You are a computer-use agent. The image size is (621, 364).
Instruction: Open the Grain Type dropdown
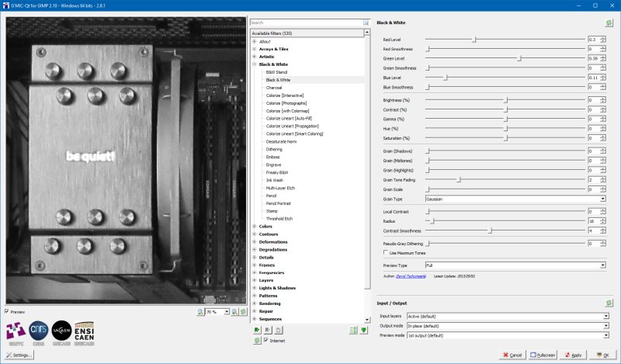[x=515, y=199]
